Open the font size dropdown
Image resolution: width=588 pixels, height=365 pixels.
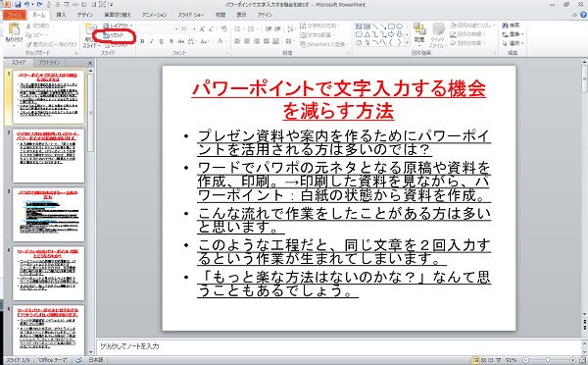194,28
